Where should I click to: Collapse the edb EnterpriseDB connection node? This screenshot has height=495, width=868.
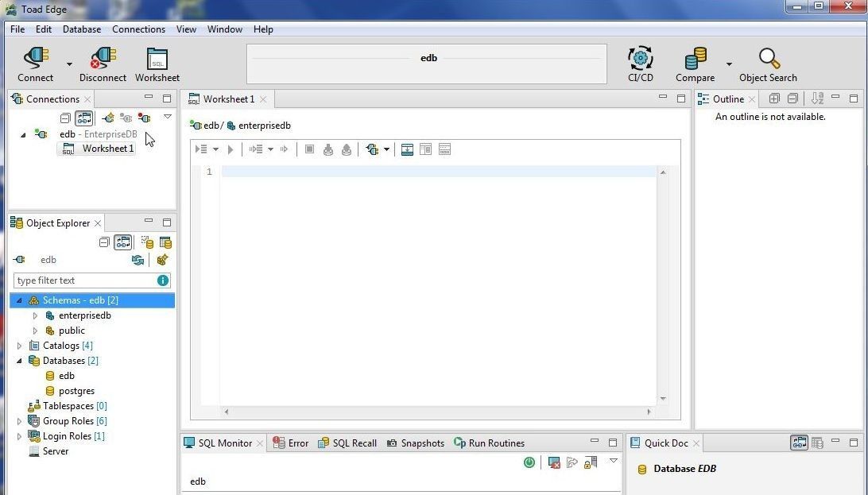(23, 134)
